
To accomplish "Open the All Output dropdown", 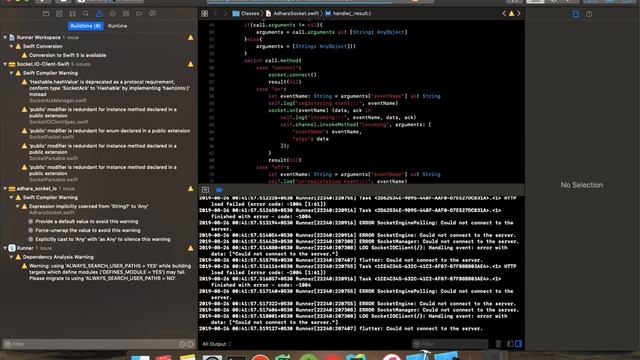I will pyautogui.click(x=217, y=344).
